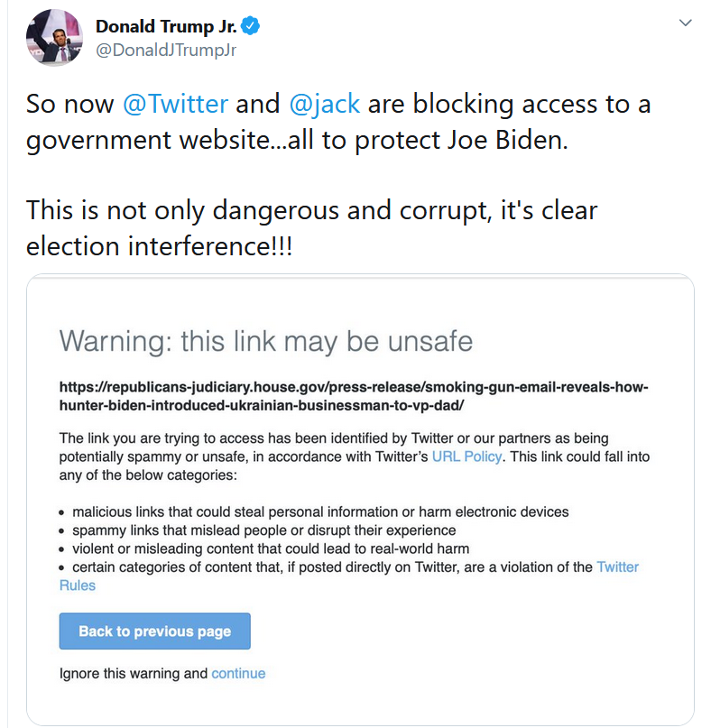Click the 'Warning: this link may be unsafe' heading
The height and width of the screenshot is (728, 711).
[266, 342]
